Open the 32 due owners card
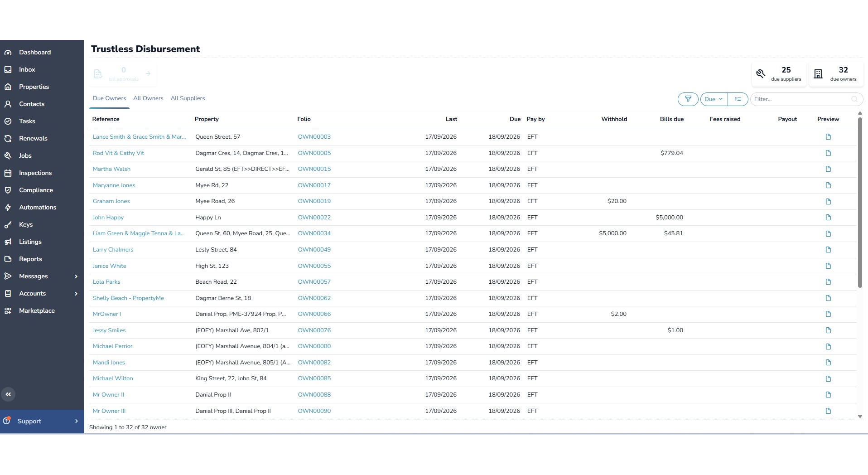 point(836,74)
